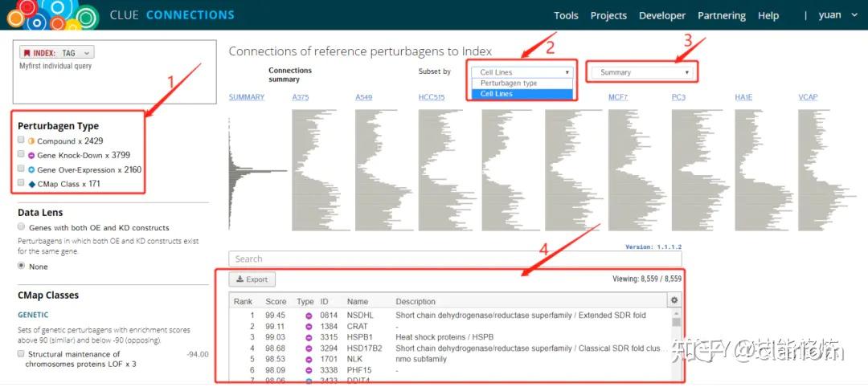Viewport: 868px width, 387px height.
Task: Click the MCF7 cell line link
Action: 617,97
